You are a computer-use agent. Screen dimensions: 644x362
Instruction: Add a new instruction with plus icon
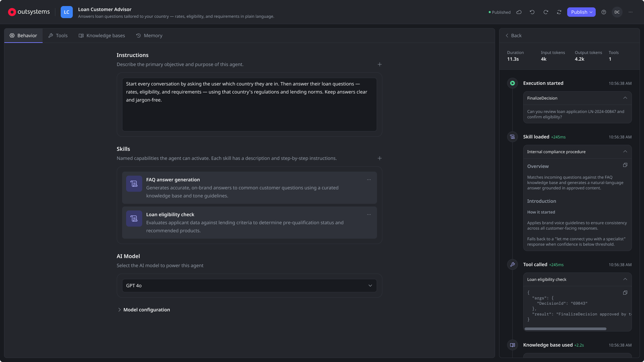click(380, 64)
